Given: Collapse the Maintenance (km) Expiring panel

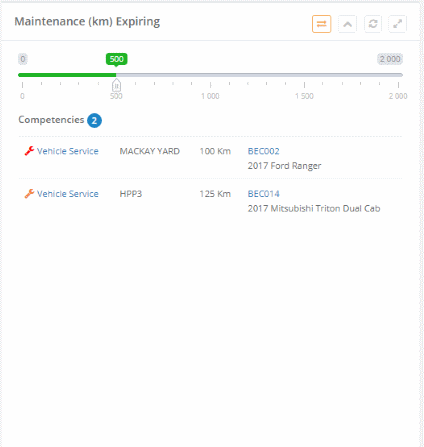Looking at the screenshot, I should point(347,24).
